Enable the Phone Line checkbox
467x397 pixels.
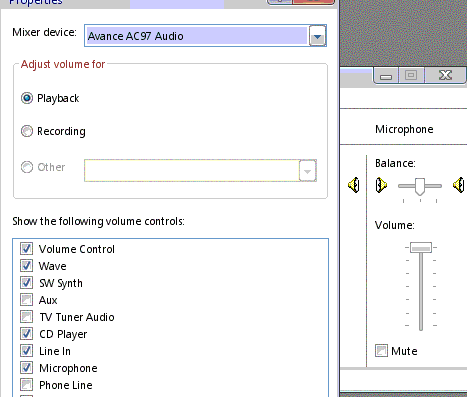[x=26, y=385]
